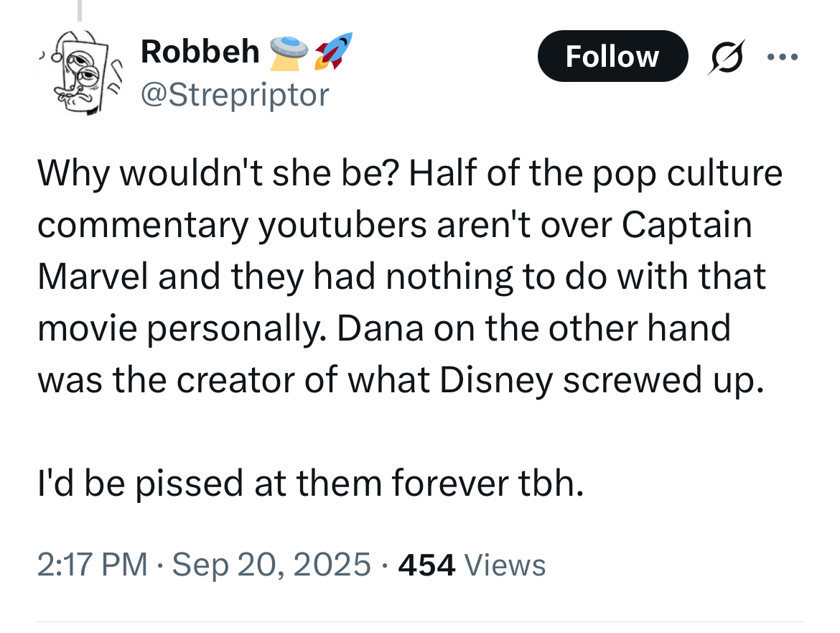Viewport: 840px width, 633px height.
Task: Click the thread connector line above avatar
Action: 80,10
